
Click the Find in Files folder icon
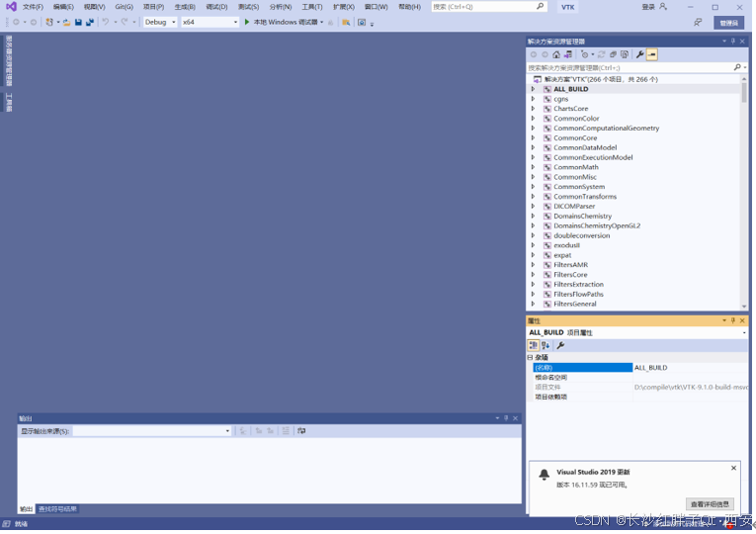coord(346,22)
